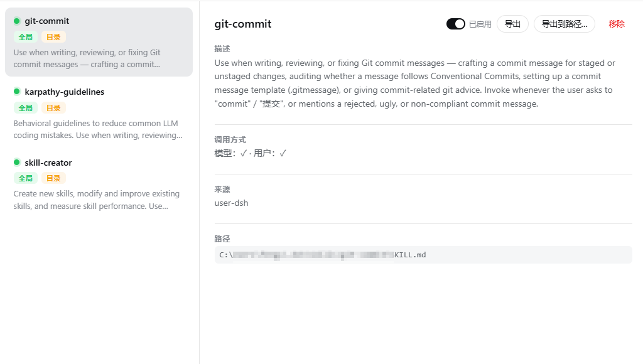Click the 来源 section label
643x364 pixels.
pos(222,190)
